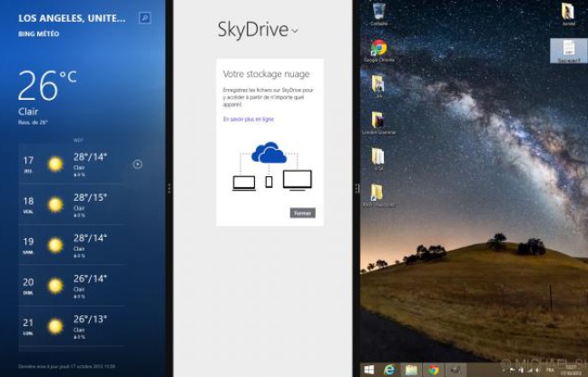Screen dimensions: 588x377
Task: Click '26°/13°' for day 21
Action: [x=90, y=319]
